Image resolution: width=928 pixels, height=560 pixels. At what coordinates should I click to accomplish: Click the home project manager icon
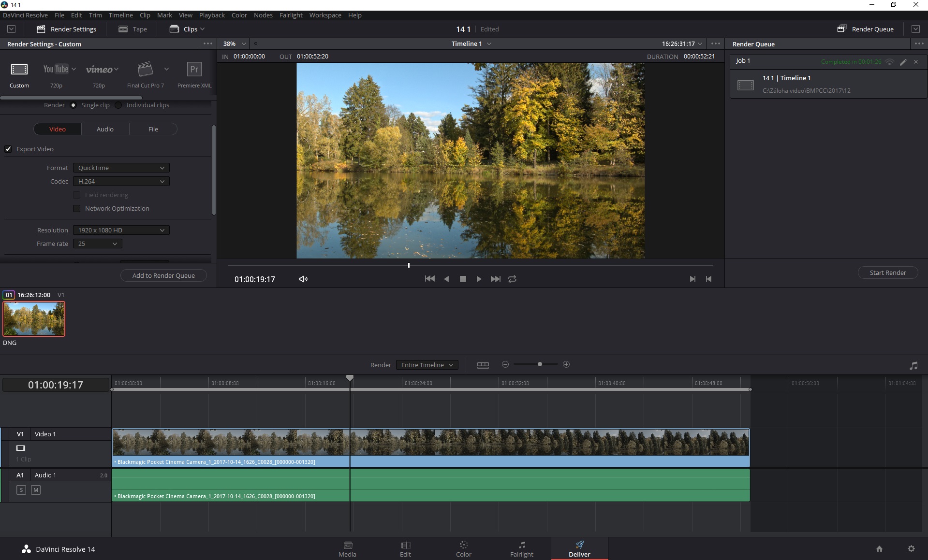879,549
